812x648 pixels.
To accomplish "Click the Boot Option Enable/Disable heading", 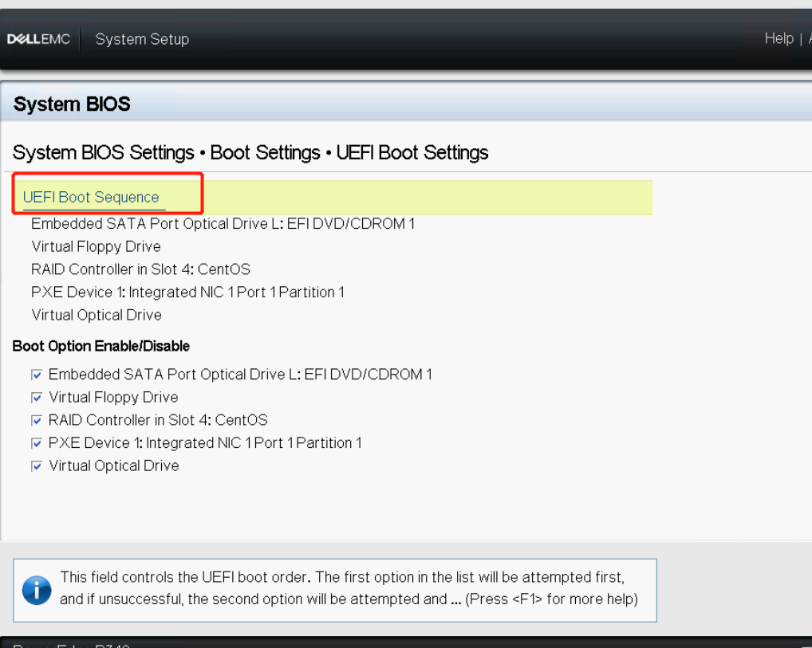I will [101, 346].
